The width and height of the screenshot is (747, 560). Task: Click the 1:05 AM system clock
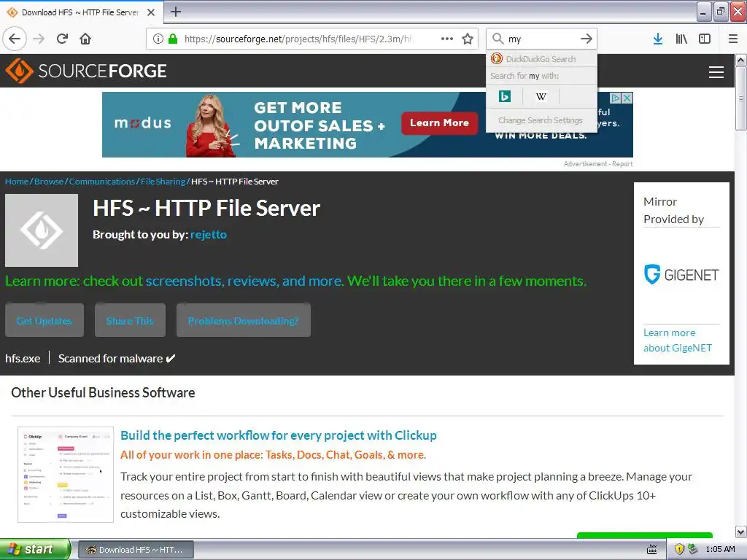(720, 550)
